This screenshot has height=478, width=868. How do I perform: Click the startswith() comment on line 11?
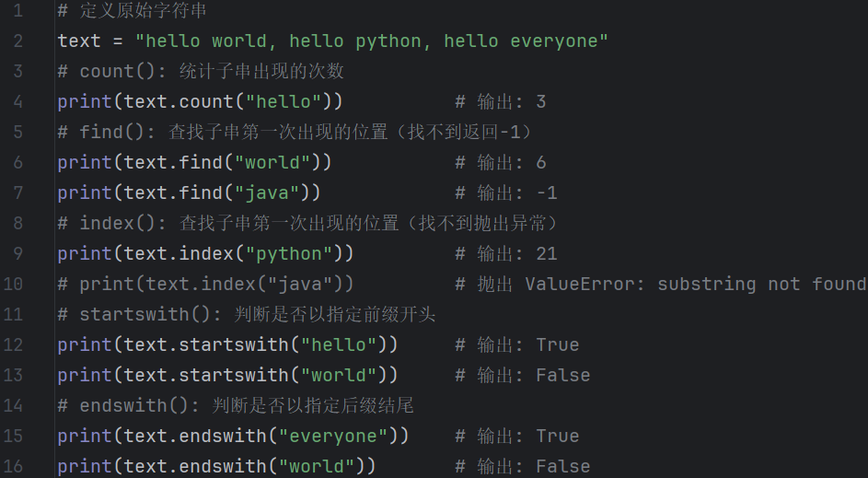click(x=247, y=315)
